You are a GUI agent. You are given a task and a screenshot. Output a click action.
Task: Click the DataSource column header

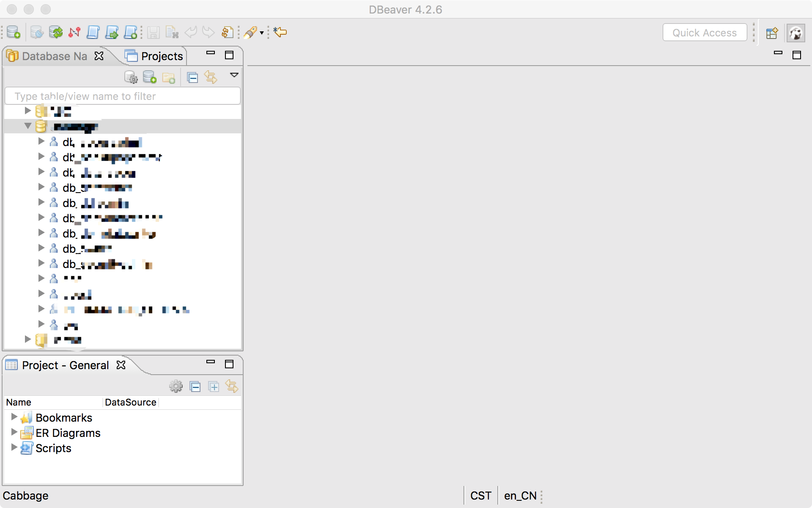point(131,402)
